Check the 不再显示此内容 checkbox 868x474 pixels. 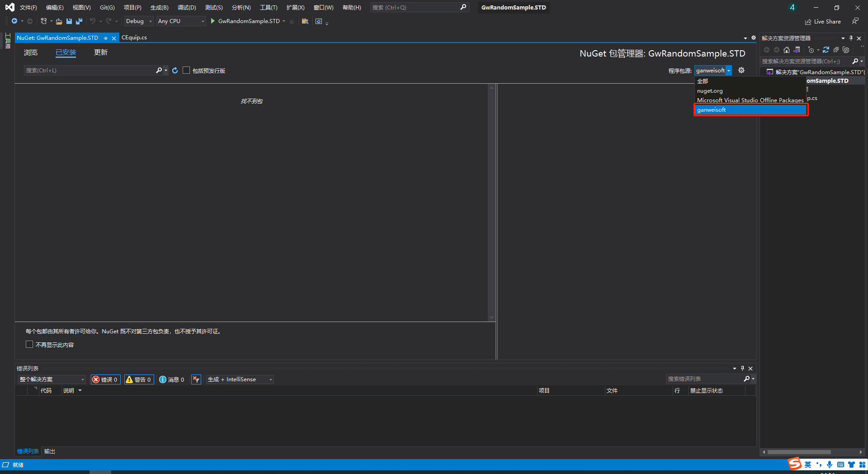[x=29, y=345]
